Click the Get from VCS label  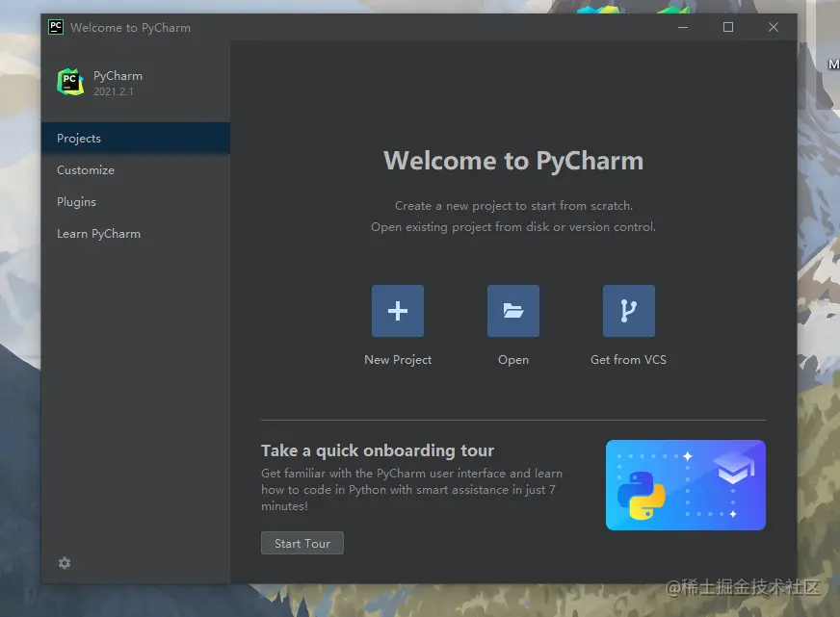click(628, 360)
